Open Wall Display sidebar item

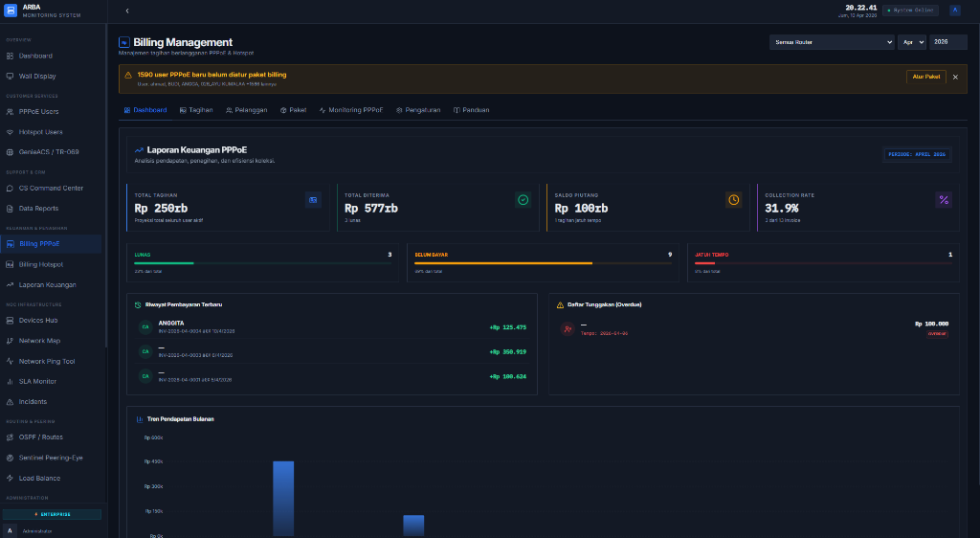click(37, 77)
